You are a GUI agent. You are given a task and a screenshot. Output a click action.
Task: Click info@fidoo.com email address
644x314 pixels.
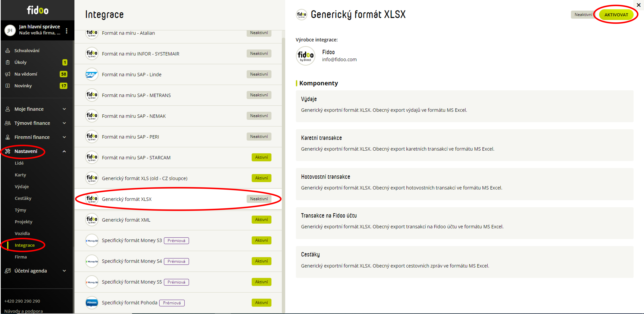click(x=339, y=59)
